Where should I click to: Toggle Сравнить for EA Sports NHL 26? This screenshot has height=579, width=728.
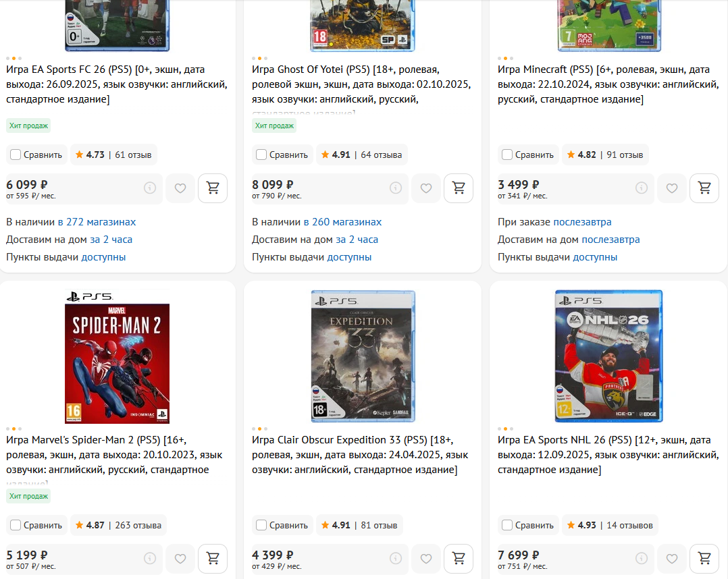point(507,525)
